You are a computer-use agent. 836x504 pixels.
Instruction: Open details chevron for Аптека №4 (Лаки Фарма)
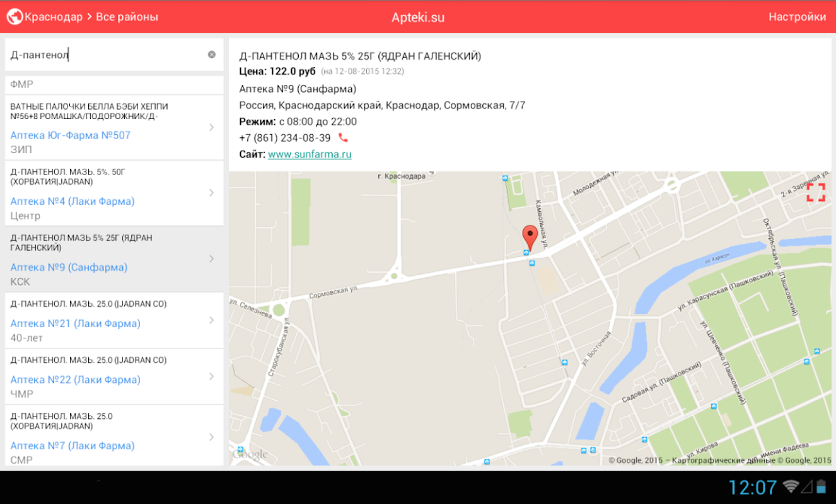pyautogui.click(x=212, y=193)
